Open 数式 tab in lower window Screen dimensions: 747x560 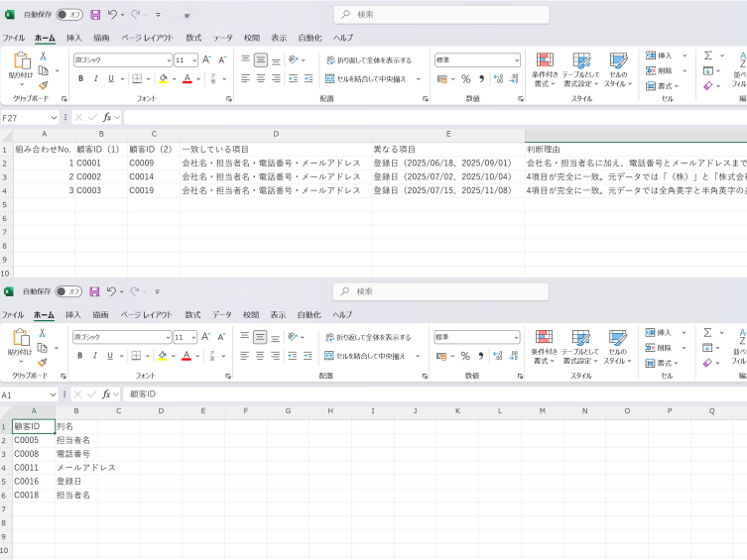coord(192,315)
